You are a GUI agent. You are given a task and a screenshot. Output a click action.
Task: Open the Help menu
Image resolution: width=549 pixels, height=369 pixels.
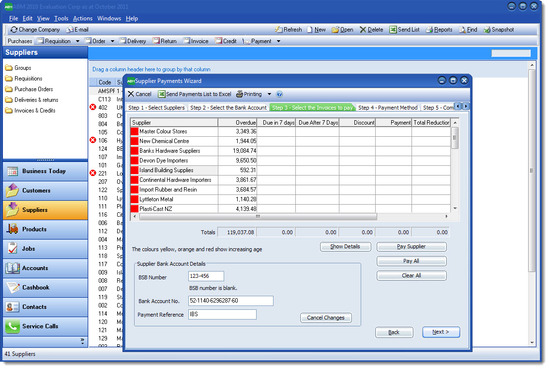tap(132, 19)
